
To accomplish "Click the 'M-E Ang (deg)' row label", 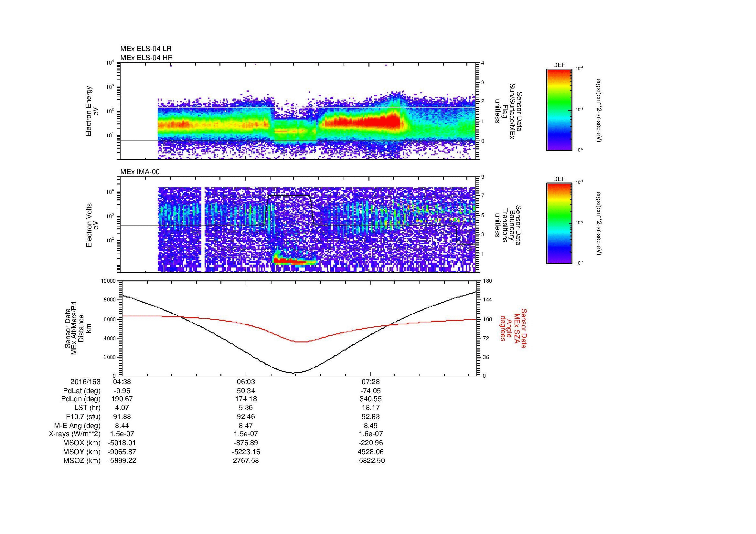I will click(77, 425).
